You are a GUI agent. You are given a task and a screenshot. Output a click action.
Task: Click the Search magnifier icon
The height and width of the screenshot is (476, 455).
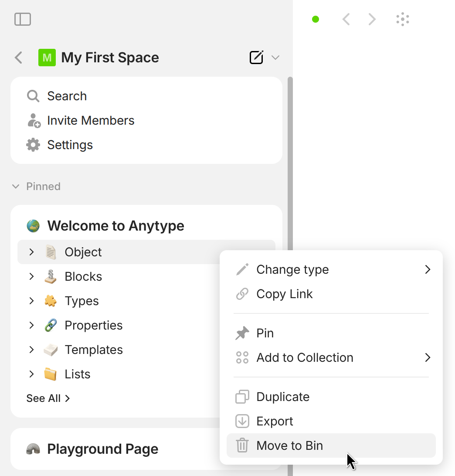[33, 96]
